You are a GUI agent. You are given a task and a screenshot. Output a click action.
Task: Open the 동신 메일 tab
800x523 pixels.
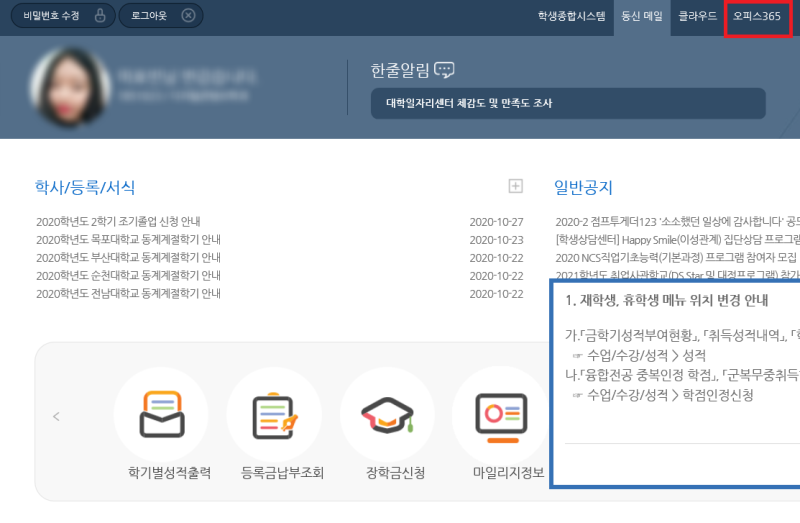tap(642, 16)
